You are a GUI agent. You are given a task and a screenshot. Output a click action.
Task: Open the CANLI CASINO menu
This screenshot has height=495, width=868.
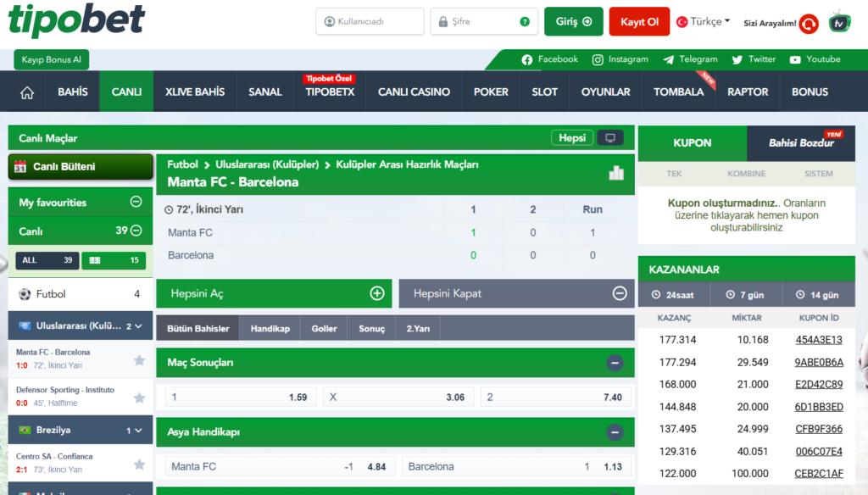point(414,92)
